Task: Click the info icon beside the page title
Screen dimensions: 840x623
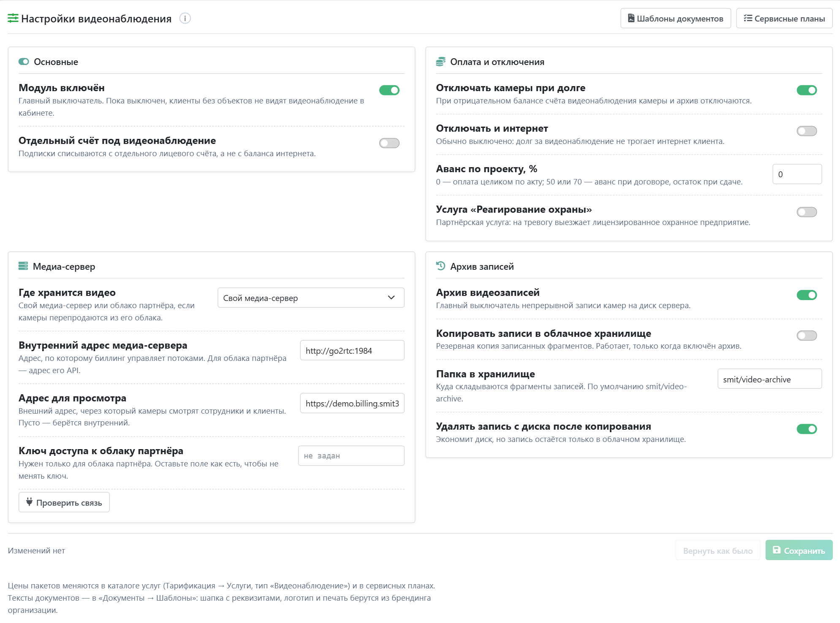Action: pos(185,19)
